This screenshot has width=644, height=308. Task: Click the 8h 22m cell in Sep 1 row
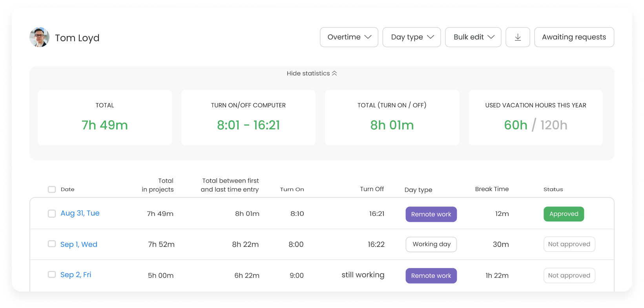coord(245,245)
